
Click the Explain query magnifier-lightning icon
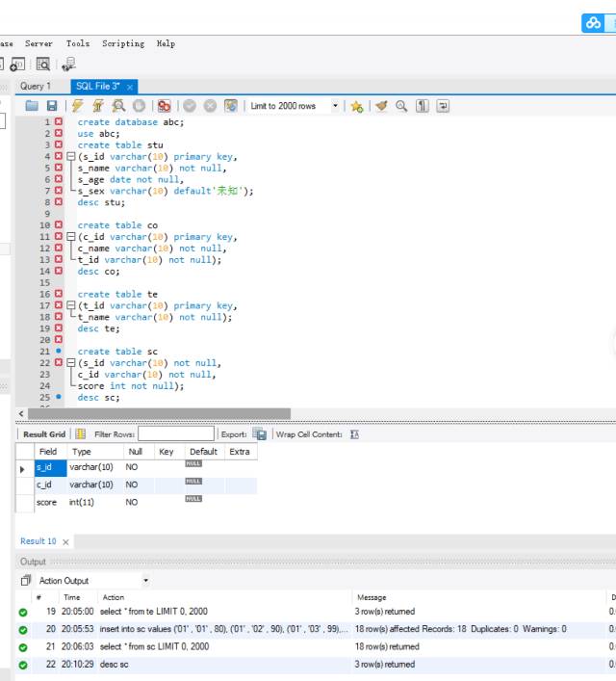click(x=118, y=106)
